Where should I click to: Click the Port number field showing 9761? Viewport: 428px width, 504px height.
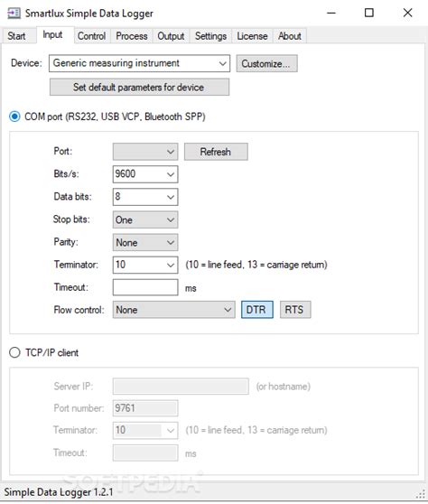pos(145,408)
